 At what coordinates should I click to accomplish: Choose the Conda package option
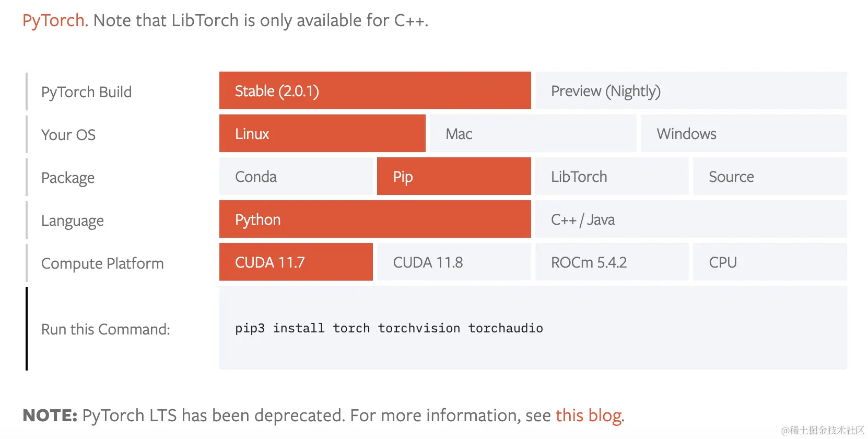point(296,176)
